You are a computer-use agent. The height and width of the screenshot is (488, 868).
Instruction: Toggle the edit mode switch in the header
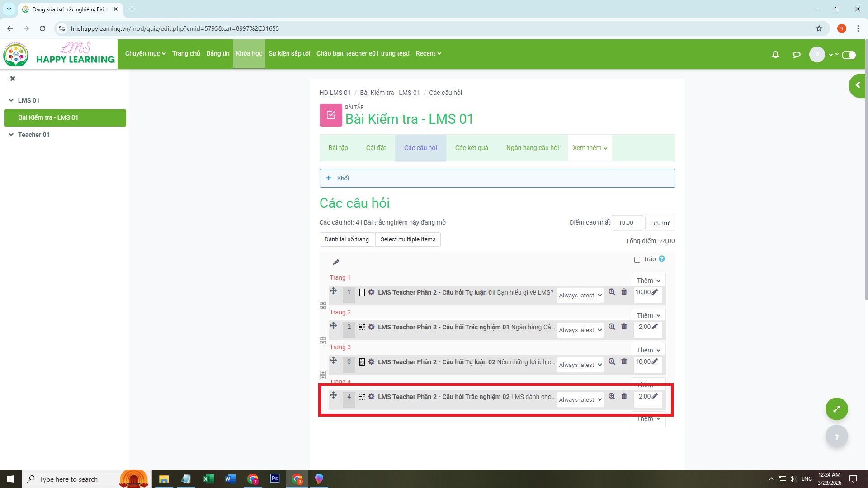coord(849,55)
